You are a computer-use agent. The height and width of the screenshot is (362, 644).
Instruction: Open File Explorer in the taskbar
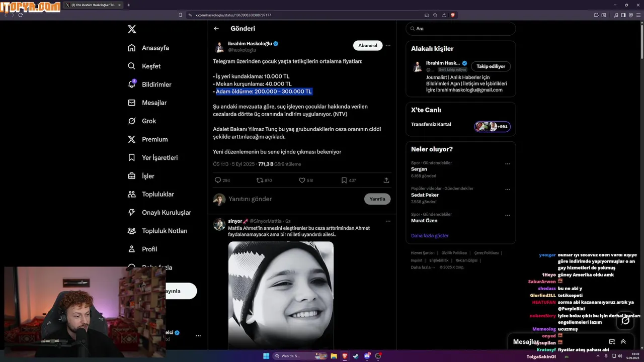click(x=334, y=356)
